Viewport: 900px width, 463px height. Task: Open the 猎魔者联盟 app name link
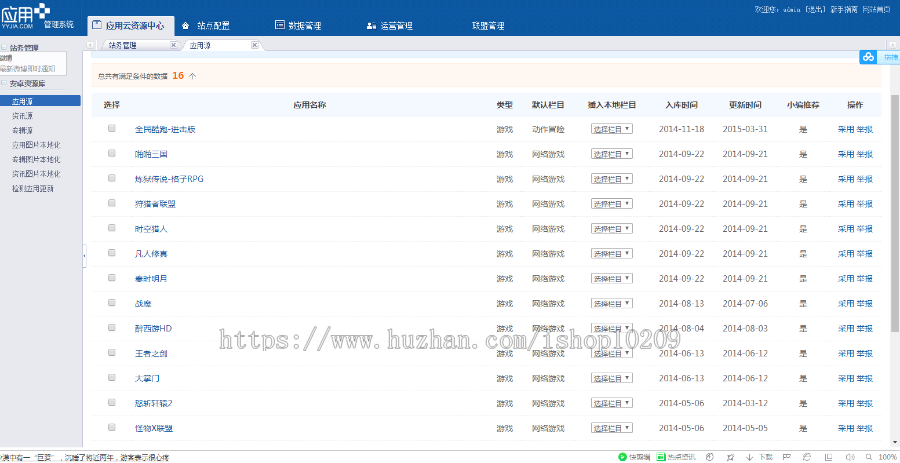point(155,204)
